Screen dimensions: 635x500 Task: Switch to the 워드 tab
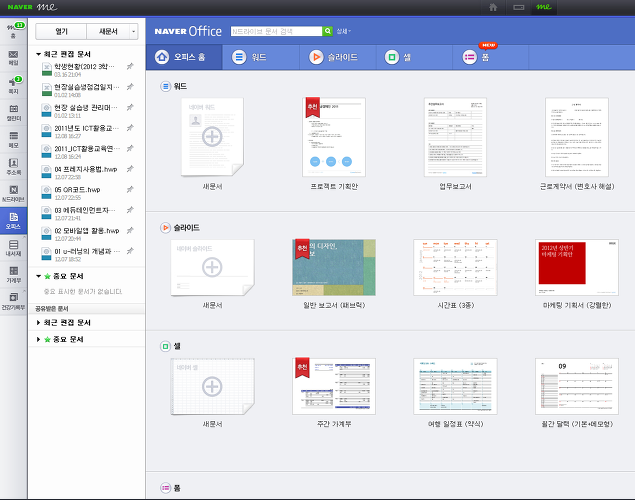pyautogui.click(x=261, y=57)
